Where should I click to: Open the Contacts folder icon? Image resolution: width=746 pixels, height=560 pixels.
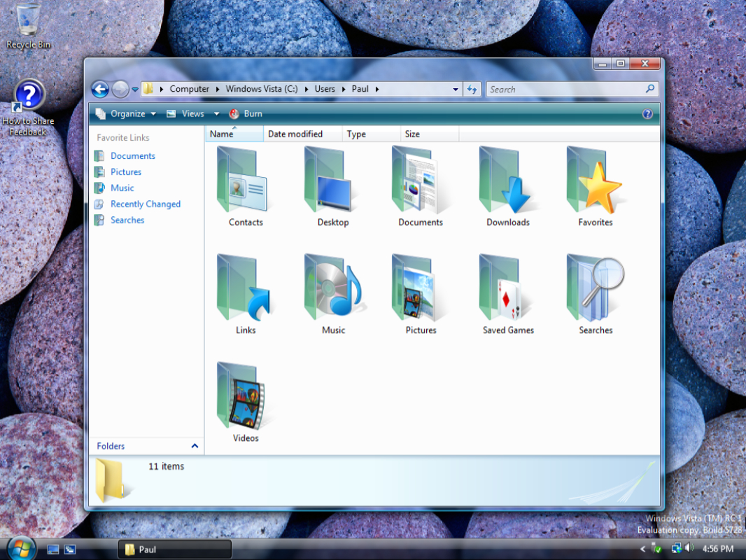pyautogui.click(x=244, y=181)
